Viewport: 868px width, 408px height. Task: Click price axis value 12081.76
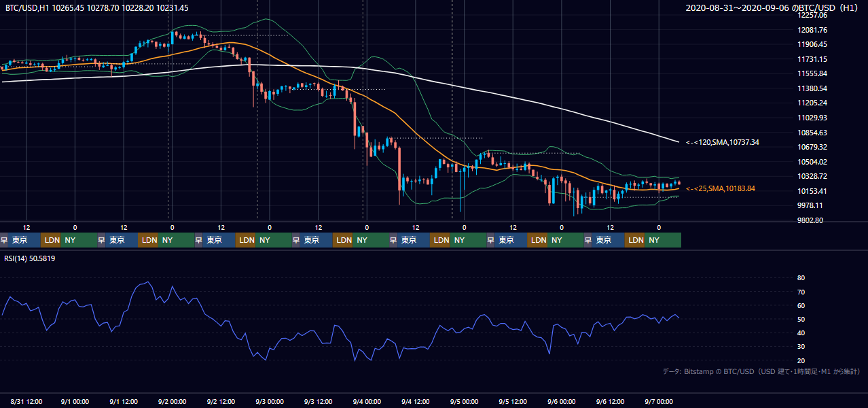(x=812, y=30)
